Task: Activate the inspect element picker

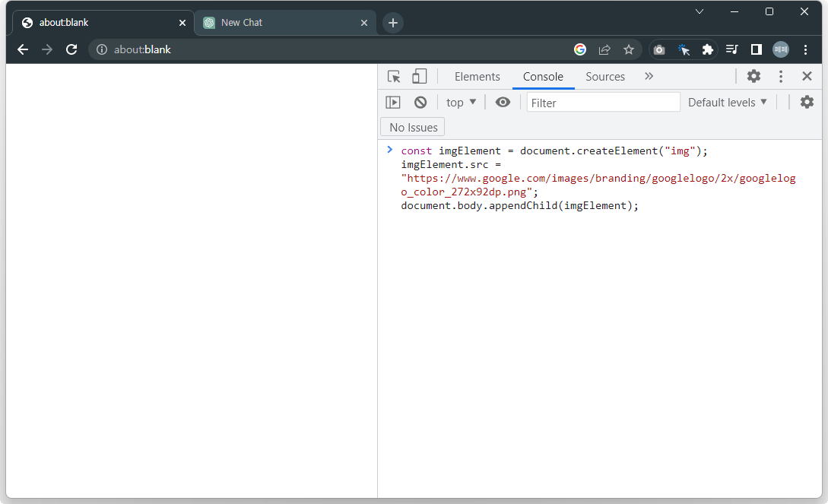Action: (x=394, y=77)
